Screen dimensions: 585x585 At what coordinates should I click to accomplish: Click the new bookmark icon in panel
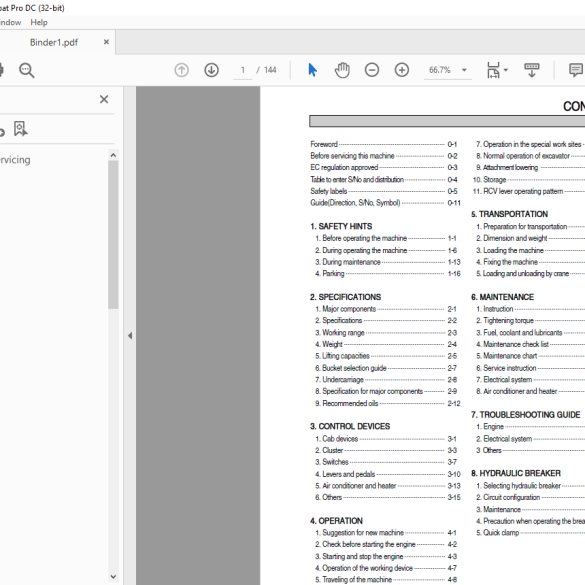(x=20, y=129)
